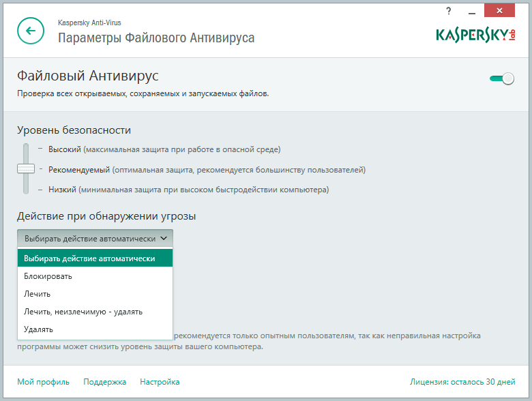Select 'Лечить, неизлечимую - удалять' option
The width and height of the screenshot is (532, 401).
95,312
